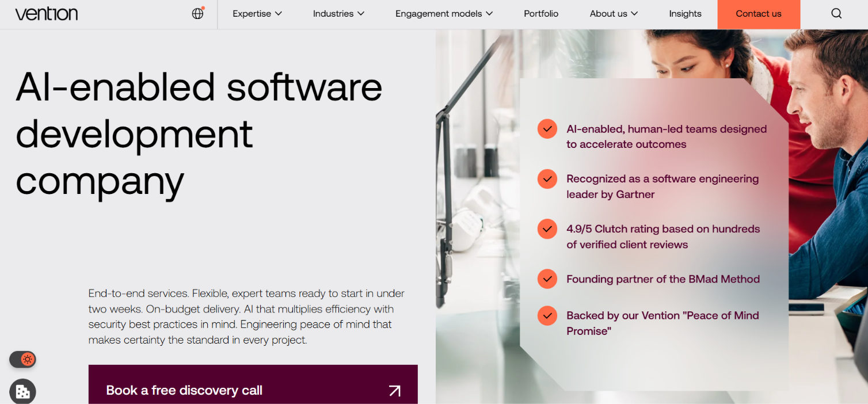
Task: Click checkmark icon beside AI-enabled teams
Action: pyautogui.click(x=547, y=129)
